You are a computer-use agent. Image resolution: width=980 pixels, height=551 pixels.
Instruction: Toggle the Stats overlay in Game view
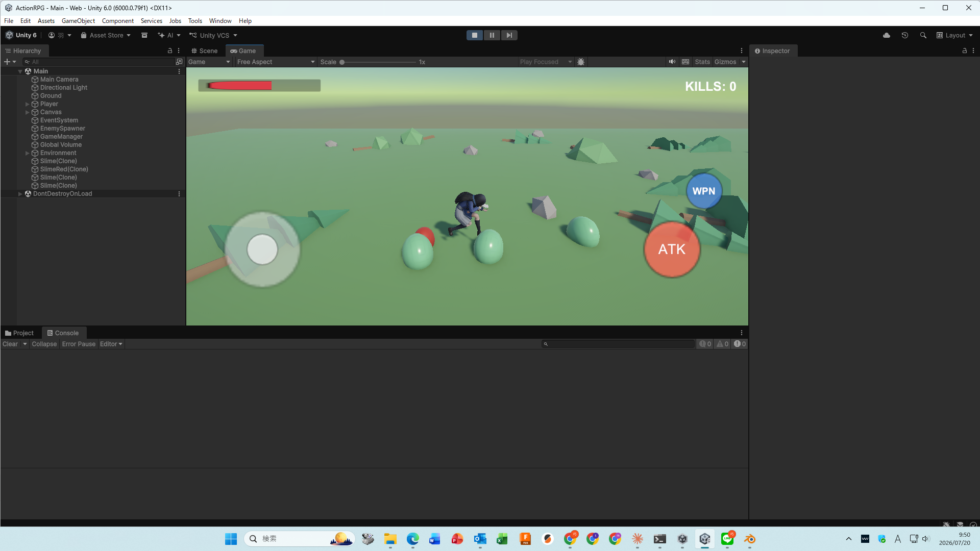click(702, 62)
